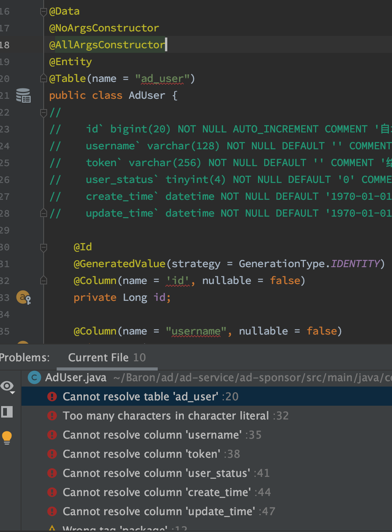The width and height of the screenshot is (392, 532).
Task: Click the error icon for column 'create_time' problem
Action: tap(52, 492)
